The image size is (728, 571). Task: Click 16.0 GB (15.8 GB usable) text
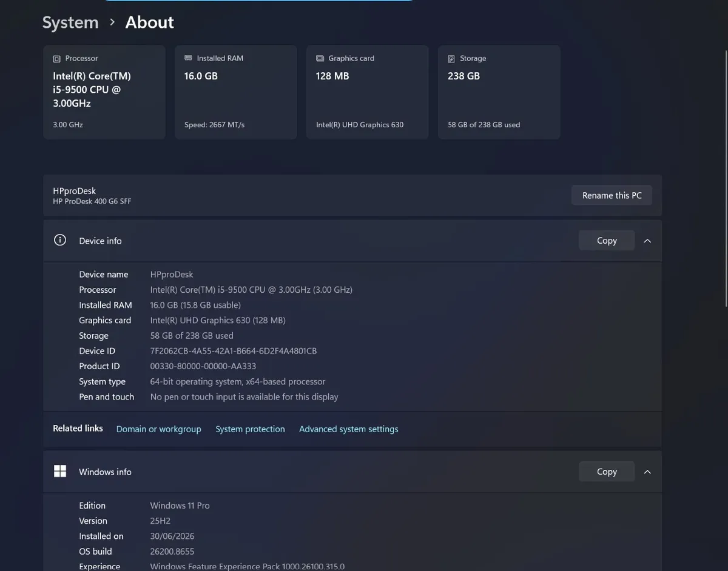point(195,305)
